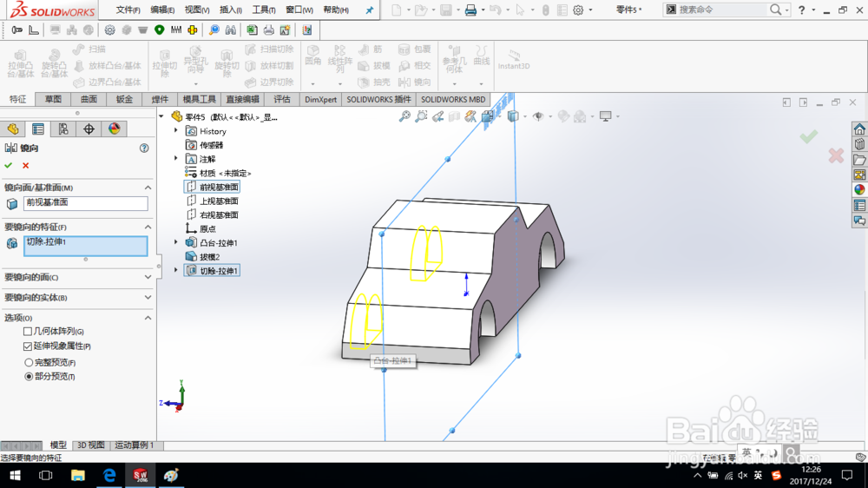Click Options gear icon in title toolbar
The image size is (868, 488).
578,10
